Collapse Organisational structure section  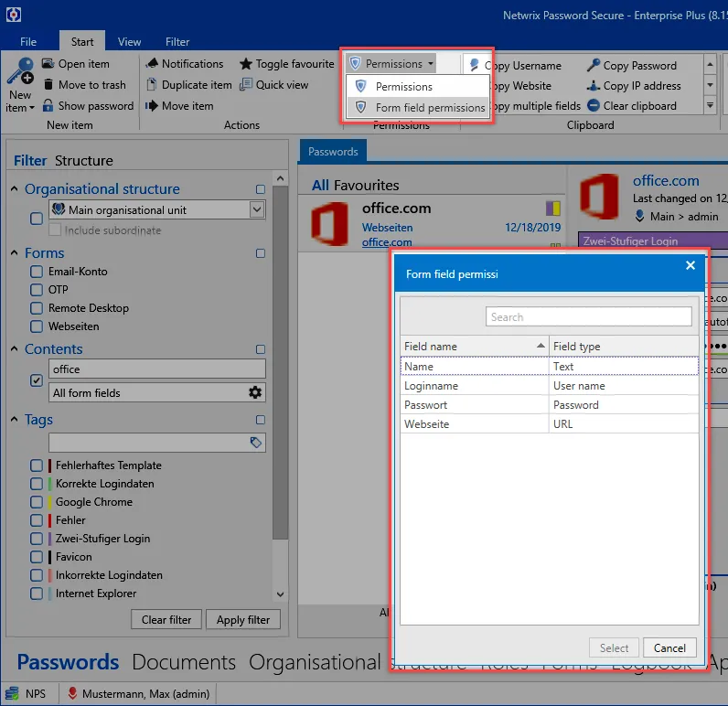[15, 188]
